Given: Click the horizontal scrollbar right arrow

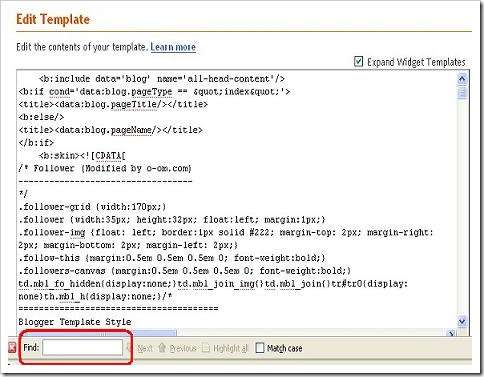Looking at the screenshot, I should pos(451,333).
